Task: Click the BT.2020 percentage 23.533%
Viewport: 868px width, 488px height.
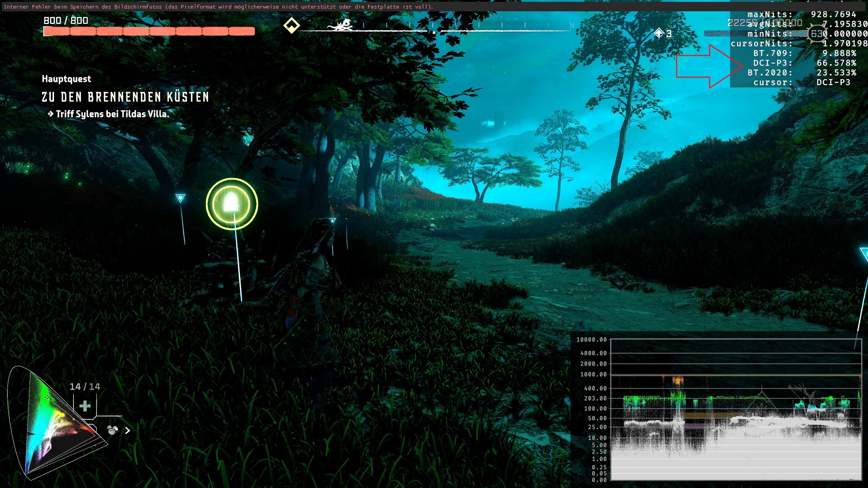Action: [x=837, y=73]
